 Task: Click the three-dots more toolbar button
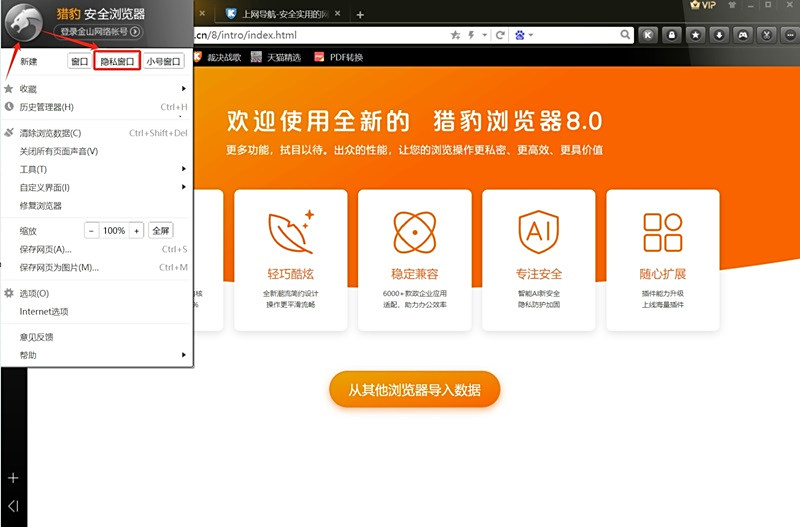coord(790,35)
